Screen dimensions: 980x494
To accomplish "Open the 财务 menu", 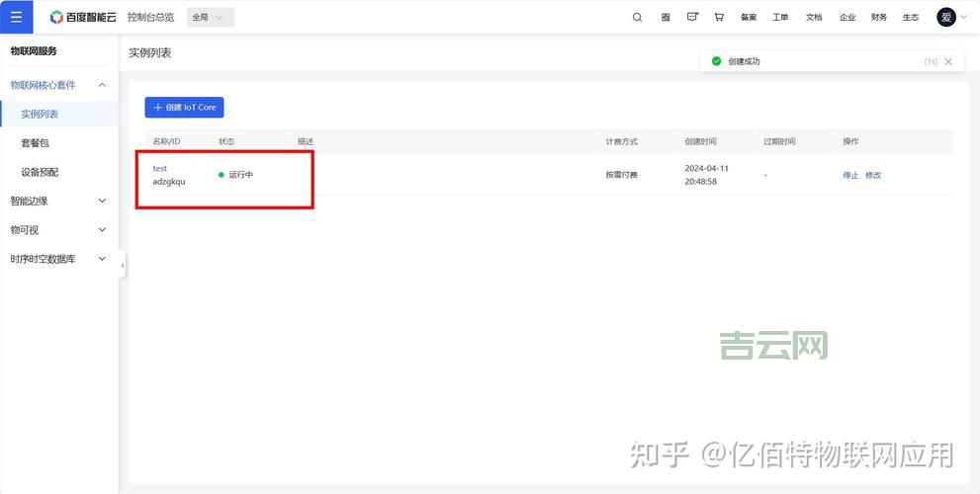I will (x=879, y=18).
